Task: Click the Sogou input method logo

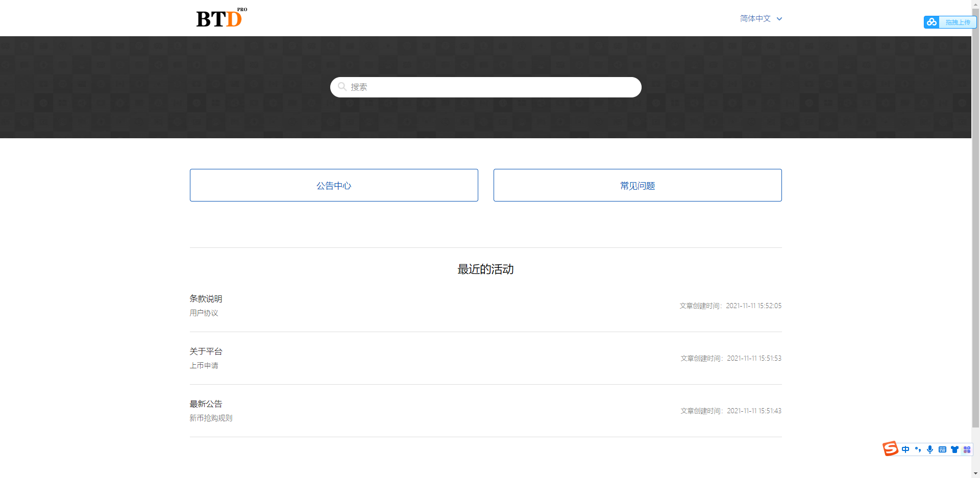Action: (890, 448)
